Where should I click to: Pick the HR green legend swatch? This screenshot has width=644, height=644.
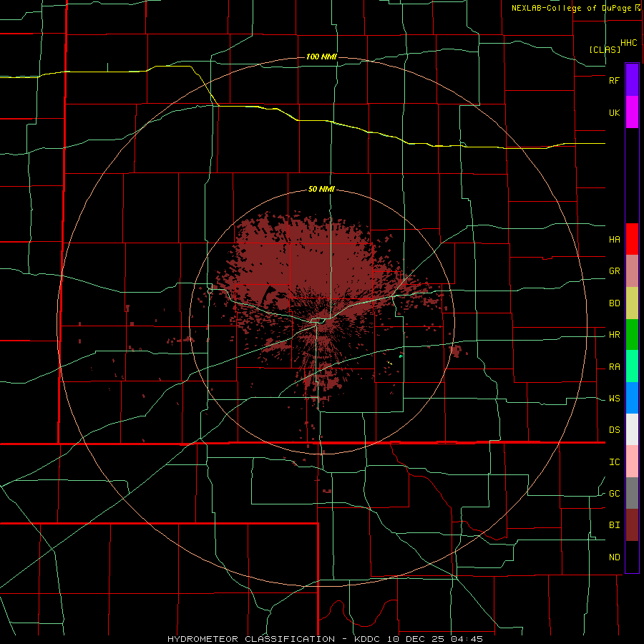632,334
